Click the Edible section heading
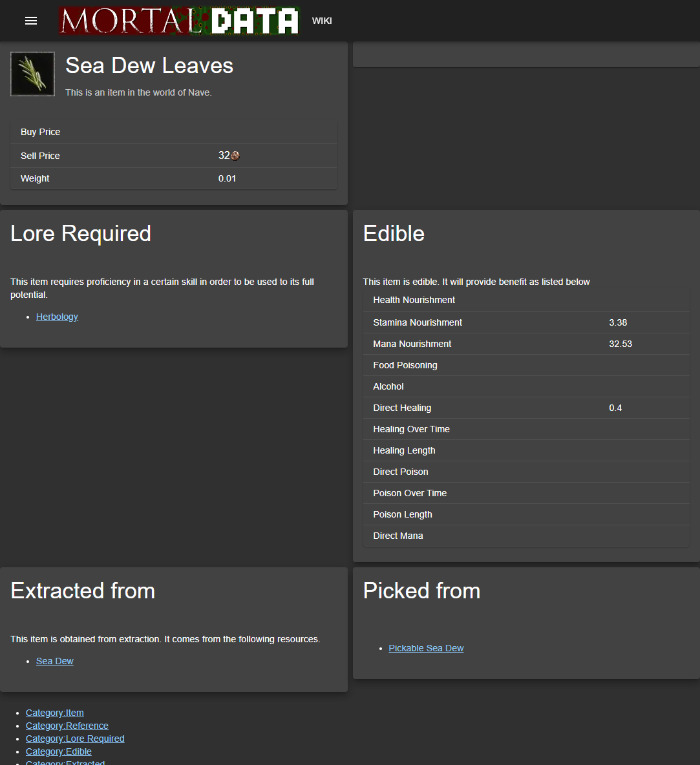The image size is (700, 765). (x=394, y=233)
